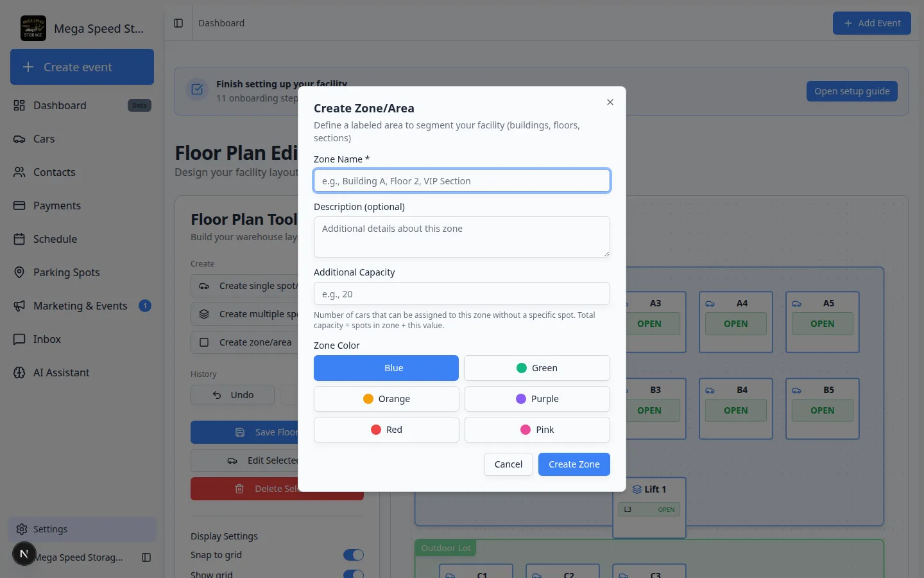Click the Create multiple spots button
The height and width of the screenshot is (578, 924).
[x=245, y=314]
